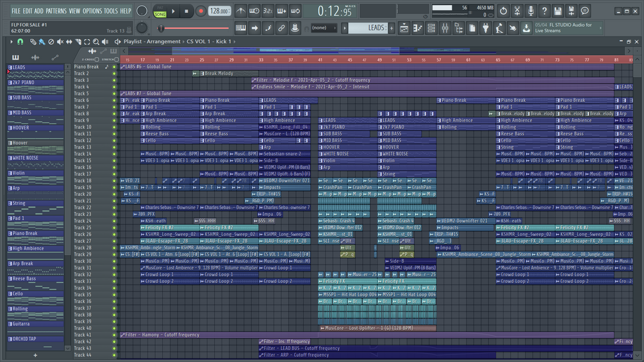Click the Undo history circular arrow icon
The image size is (644, 362).
pos(503,11)
